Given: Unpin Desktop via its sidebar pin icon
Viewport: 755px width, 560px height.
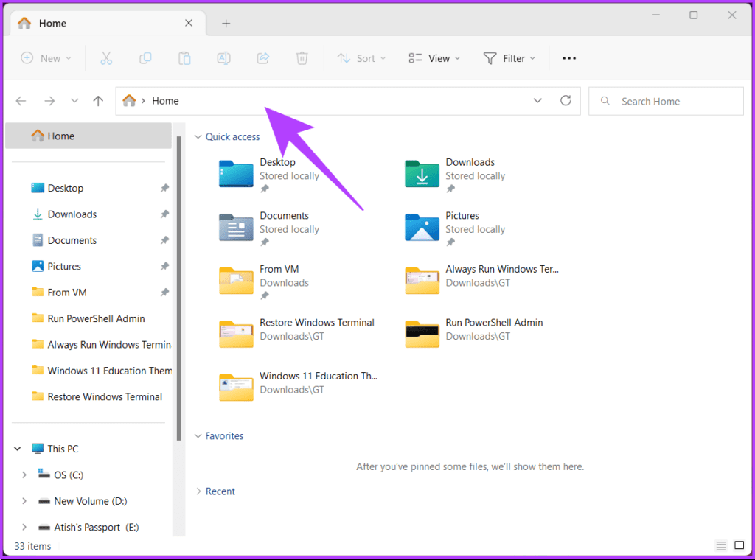Looking at the screenshot, I should (x=164, y=188).
